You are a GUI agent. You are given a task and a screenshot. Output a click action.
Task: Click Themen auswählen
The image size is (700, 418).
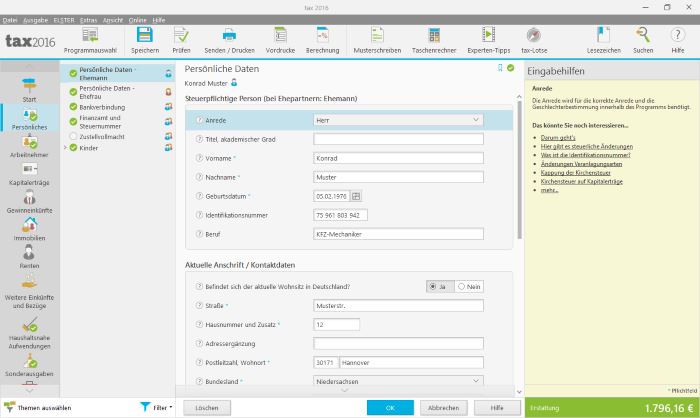[38, 407]
